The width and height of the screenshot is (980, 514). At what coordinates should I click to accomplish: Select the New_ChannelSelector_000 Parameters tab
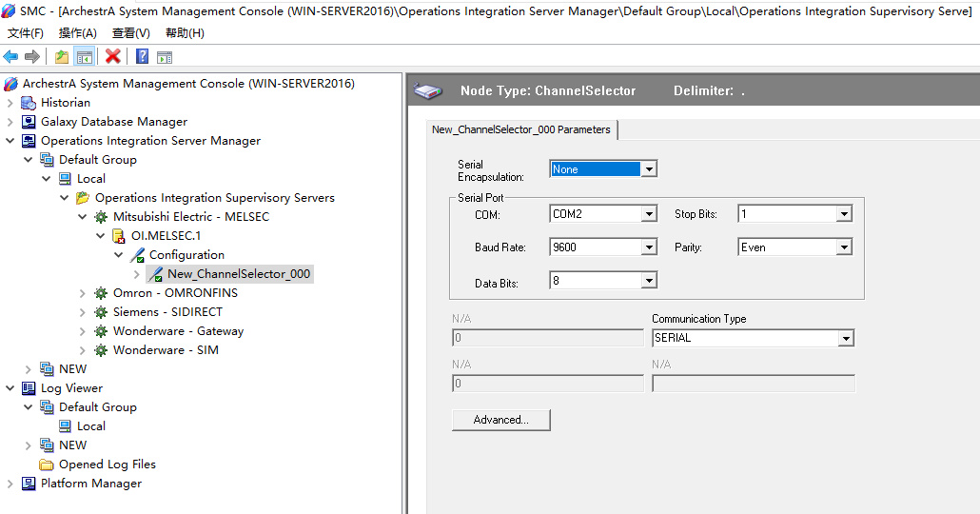pyautogui.click(x=521, y=129)
